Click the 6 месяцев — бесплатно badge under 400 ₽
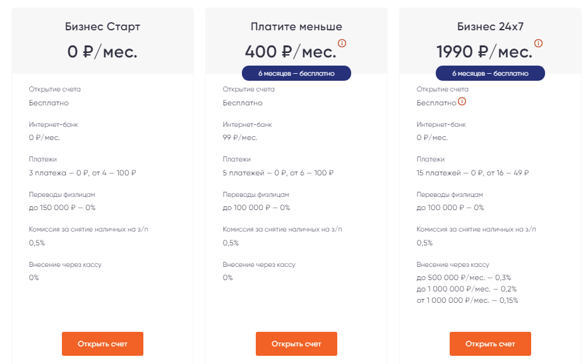Image resolution: width=588 pixels, height=364 pixels. pyautogui.click(x=296, y=73)
